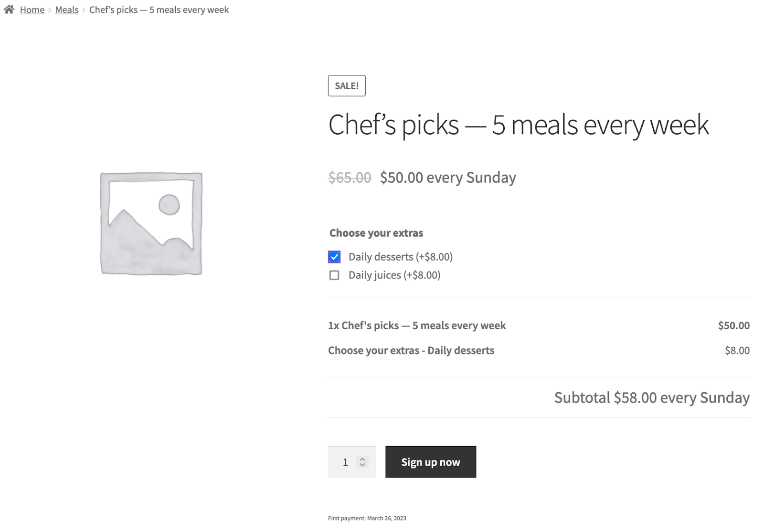
Task: Decrease quantity with the down stepper arrow
Action: pos(362,466)
